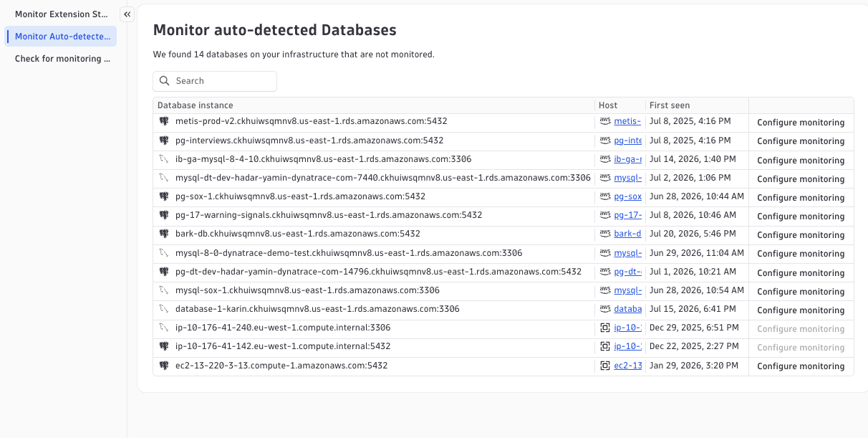The image size is (868, 438).
Task: Sort by Host column header
Action: pos(608,105)
